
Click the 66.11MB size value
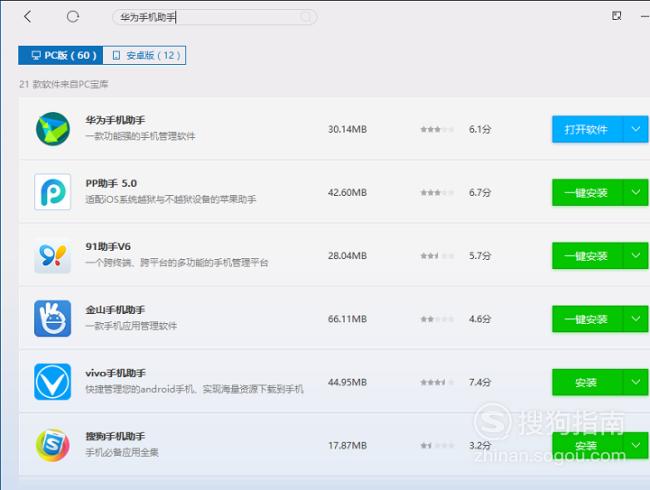click(x=347, y=319)
